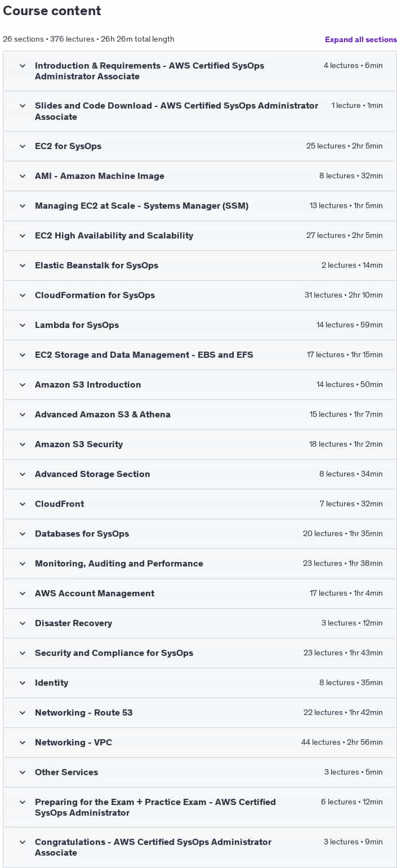This screenshot has height=868, width=397.
Task: Expand the CloudFront section chevron
Action: point(23,504)
